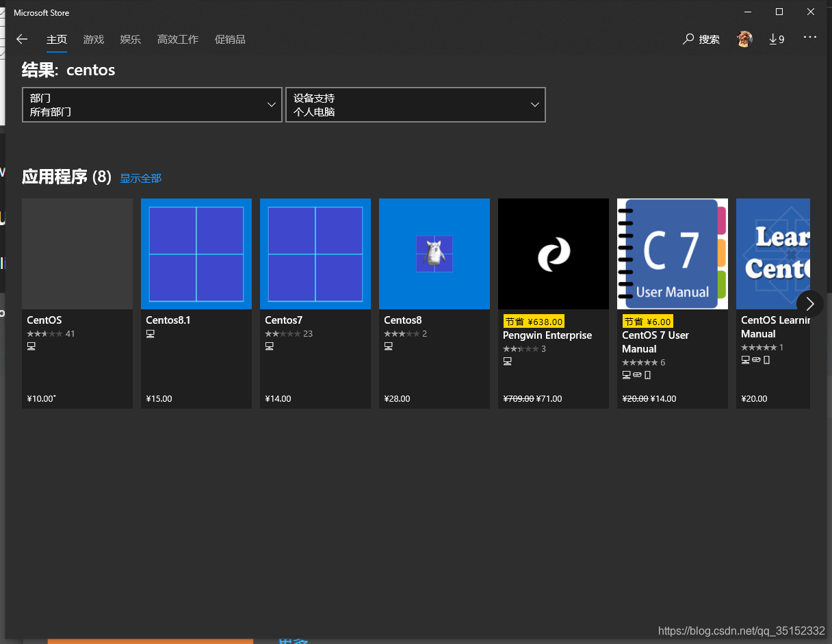Open CentOS Learning Manual tile image

tap(773, 254)
